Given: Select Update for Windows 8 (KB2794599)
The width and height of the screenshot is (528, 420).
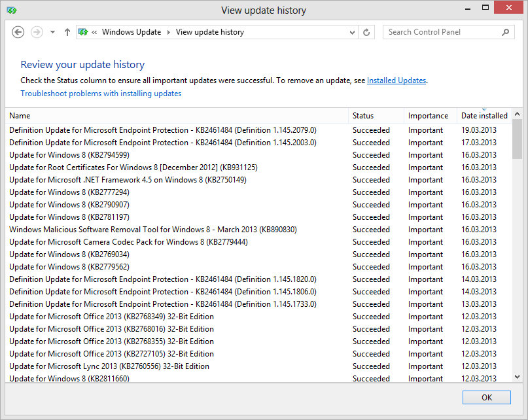Looking at the screenshot, I should coord(258,155).
